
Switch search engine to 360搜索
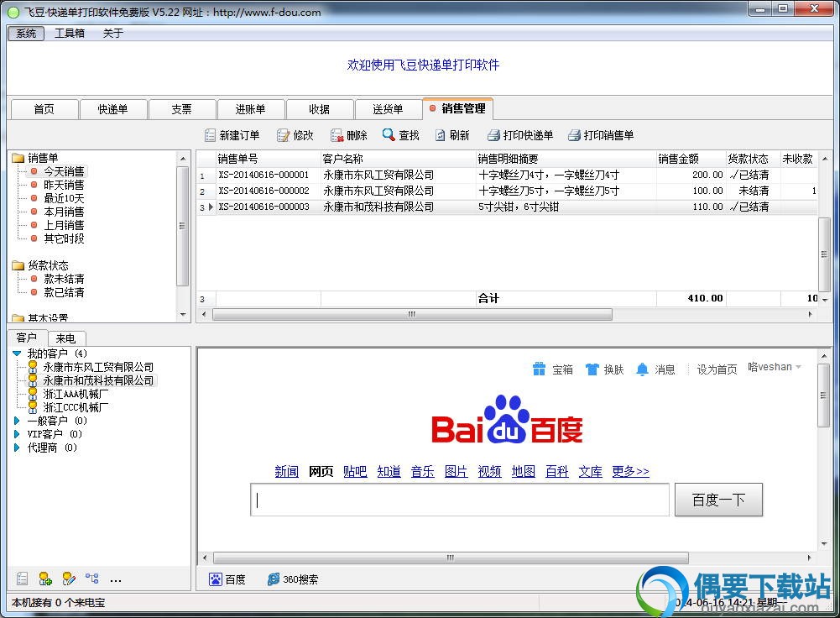point(293,579)
